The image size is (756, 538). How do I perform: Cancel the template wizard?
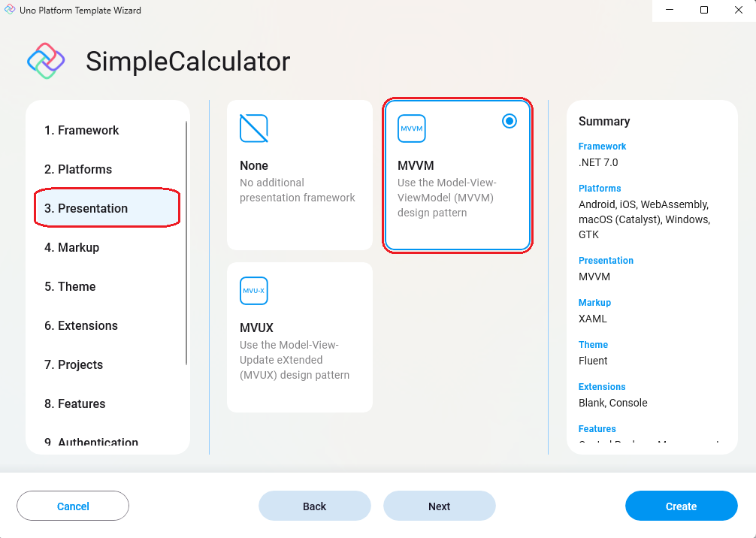[x=73, y=506]
